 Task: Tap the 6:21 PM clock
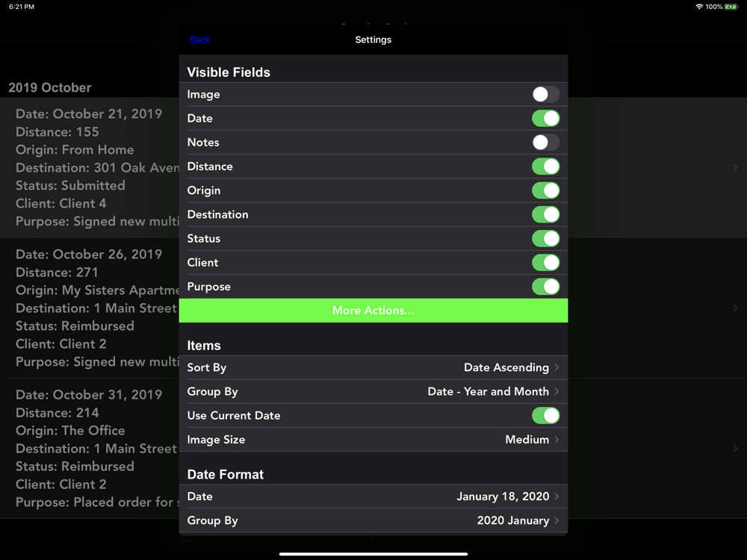pyautogui.click(x=22, y=7)
